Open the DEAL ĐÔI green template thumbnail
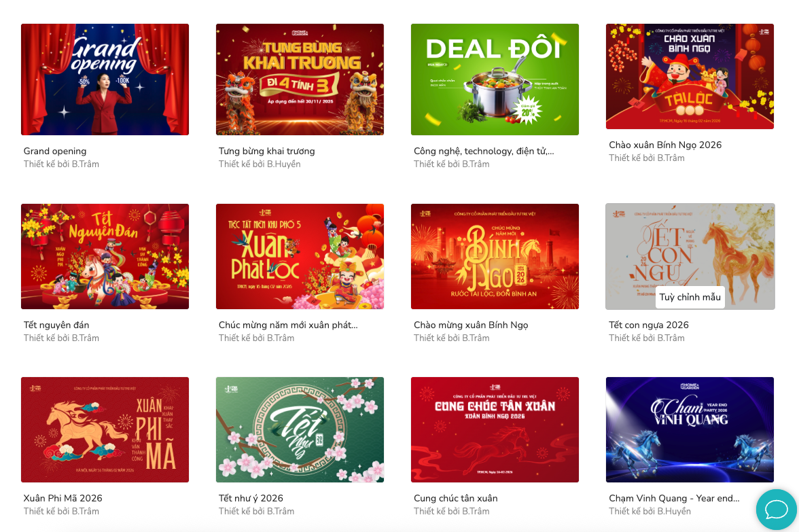Screen dimensions: 799x532 (x=495, y=79)
